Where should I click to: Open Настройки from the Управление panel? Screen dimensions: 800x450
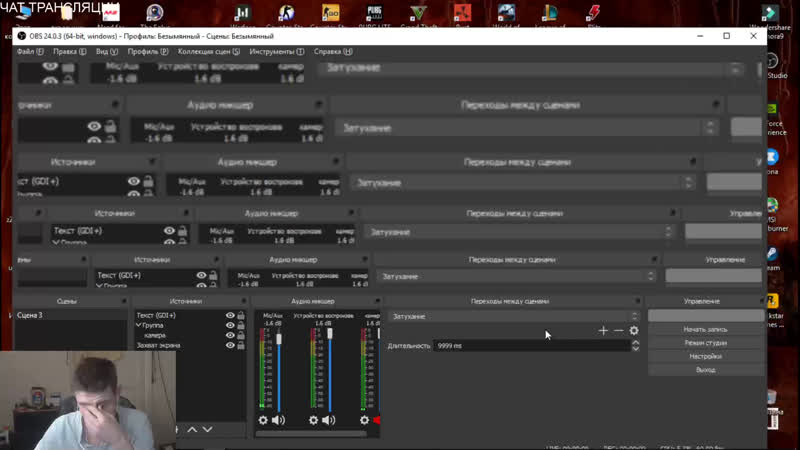(x=705, y=356)
